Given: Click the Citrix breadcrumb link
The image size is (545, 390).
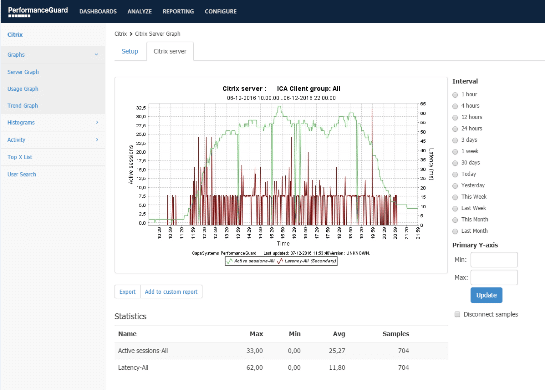Looking at the screenshot, I should click(x=120, y=34).
